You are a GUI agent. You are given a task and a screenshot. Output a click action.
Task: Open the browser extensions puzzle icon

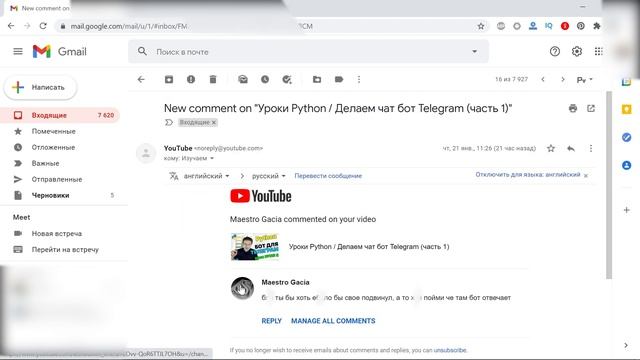[x=596, y=26]
